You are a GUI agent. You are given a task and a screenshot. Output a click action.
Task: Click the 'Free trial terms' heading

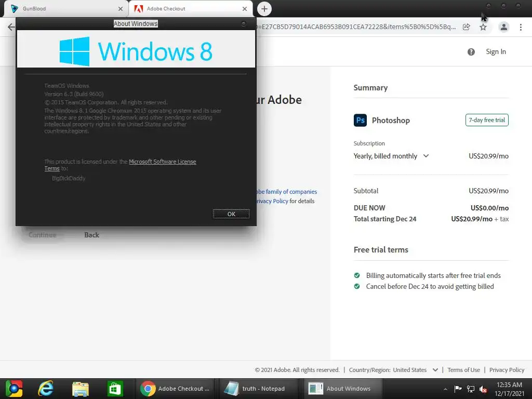(x=381, y=250)
